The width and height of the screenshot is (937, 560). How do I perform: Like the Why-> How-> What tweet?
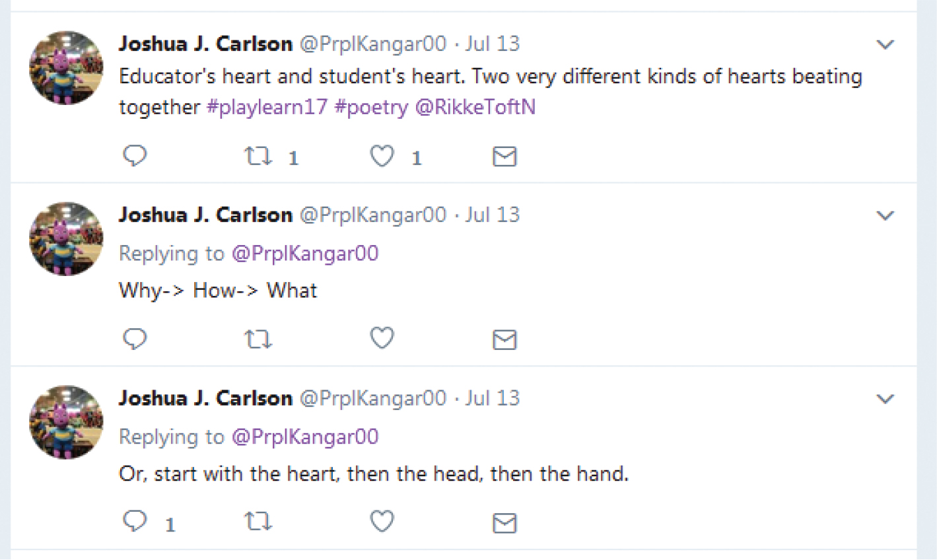pos(382,339)
